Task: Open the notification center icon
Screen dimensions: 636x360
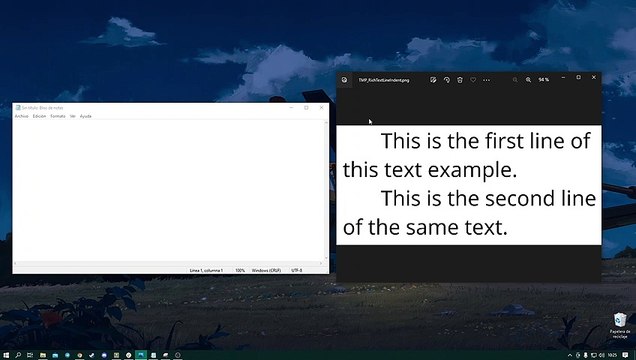Action: point(625,355)
